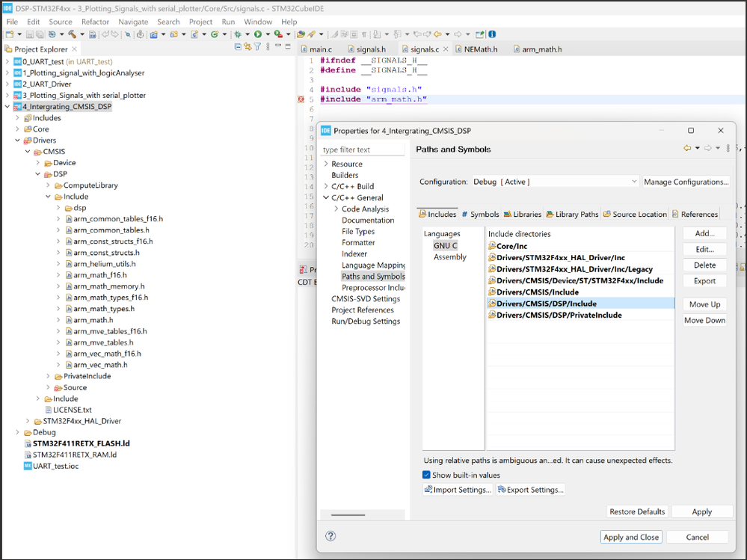
Task: Click the Debug bug icon in toolbar
Action: pos(237,34)
